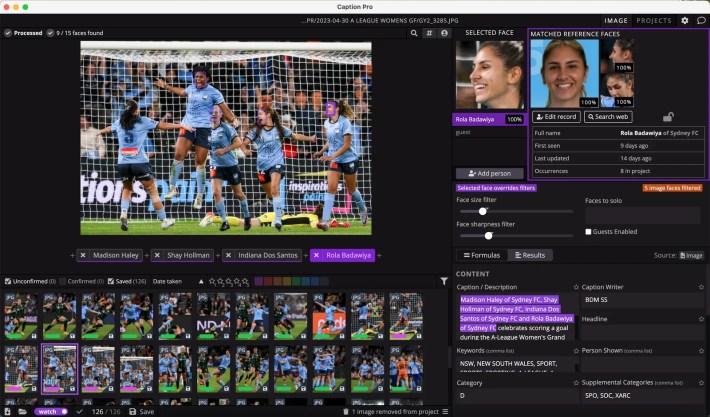Click the Add person button
This screenshot has width=710, height=417.
489,173
